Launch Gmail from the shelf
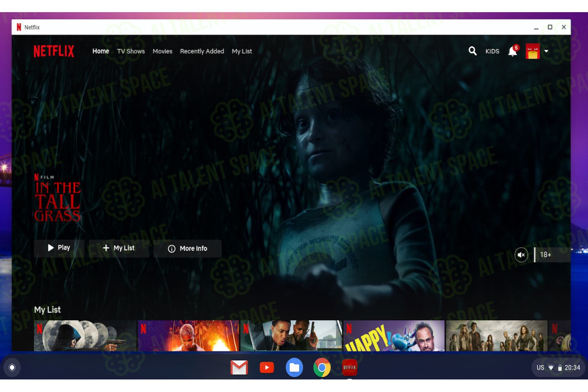588x392 pixels. [x=239, y=368]
